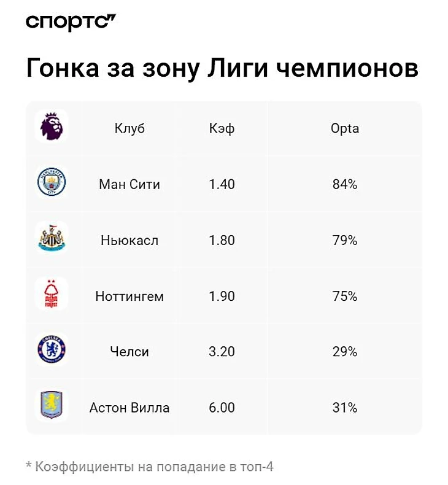The height and width of the screenshot is (485, 448).
Task: Open the Ньюкасл club name
Action: pyautogui.click(x=129, y=240)
